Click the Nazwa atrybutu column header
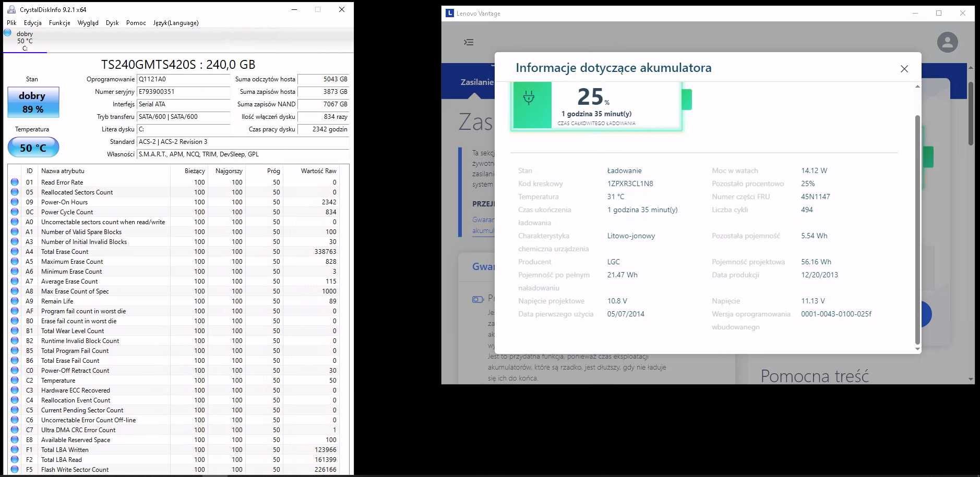 [104, 171]
